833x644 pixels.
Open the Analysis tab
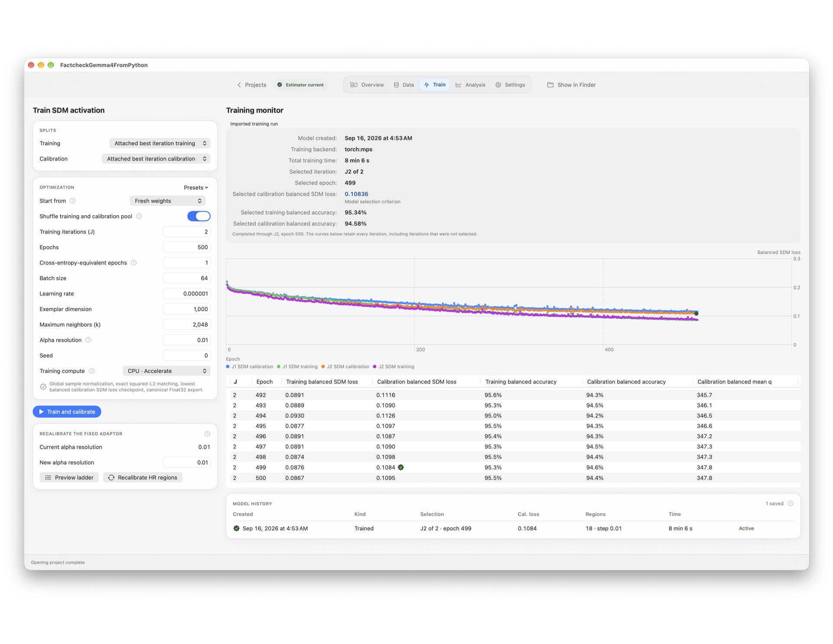(x=470, y=85)
